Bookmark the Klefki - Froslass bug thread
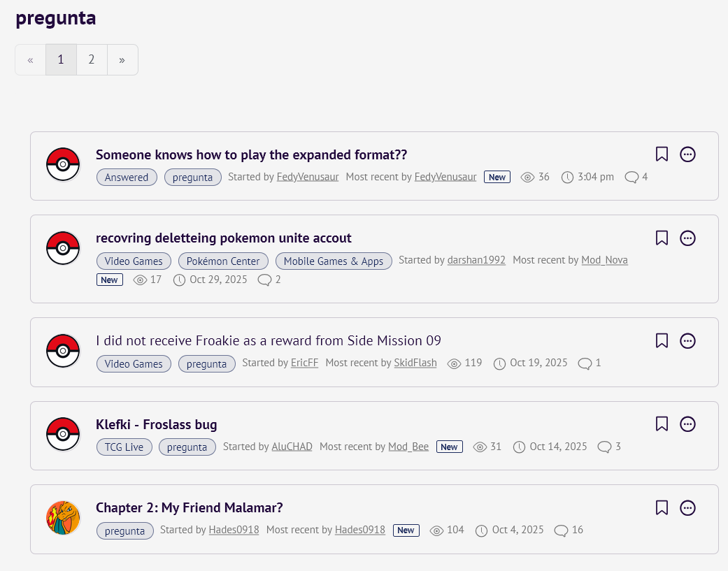Image resolution: width=728 pixels, height=571 pixels. click(x=662, y=424)
